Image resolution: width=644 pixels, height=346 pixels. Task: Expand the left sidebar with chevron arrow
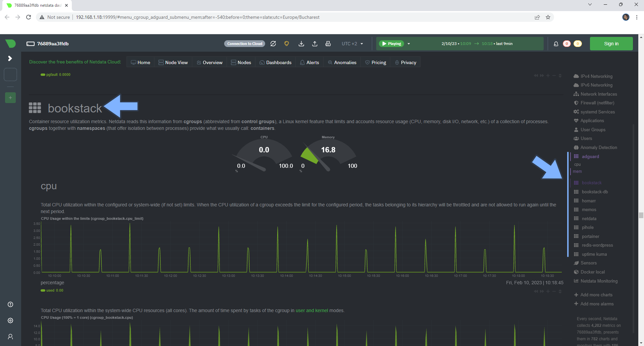(10, 58)
